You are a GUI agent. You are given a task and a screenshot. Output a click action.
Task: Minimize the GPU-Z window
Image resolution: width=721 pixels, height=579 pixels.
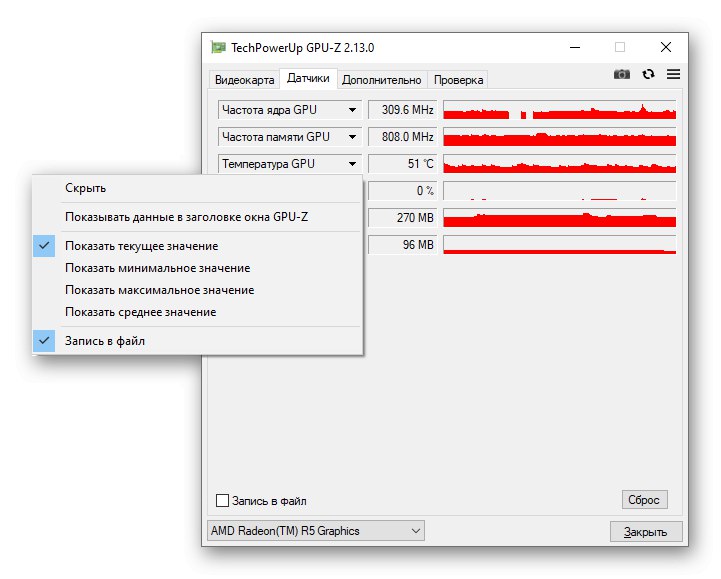pos(575,47)
